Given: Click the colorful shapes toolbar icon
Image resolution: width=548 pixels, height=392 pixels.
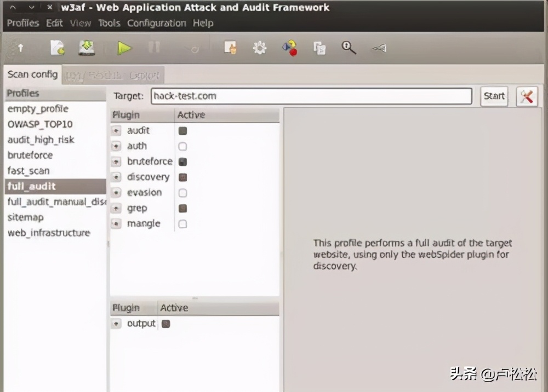Looking at the screenshot, I should [289, 48].
